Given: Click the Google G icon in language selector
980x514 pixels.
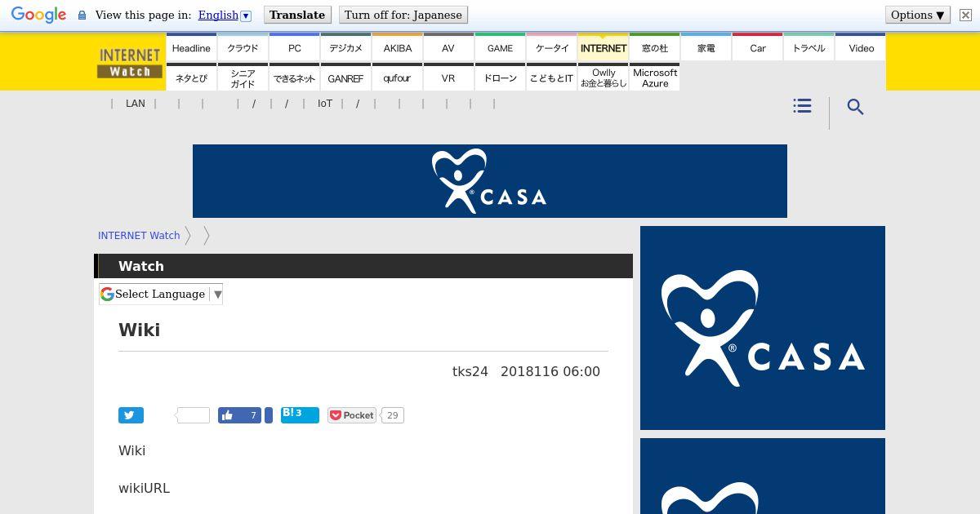Looking at the screenshot, I should pyautogui.click(x=107, y=294).
